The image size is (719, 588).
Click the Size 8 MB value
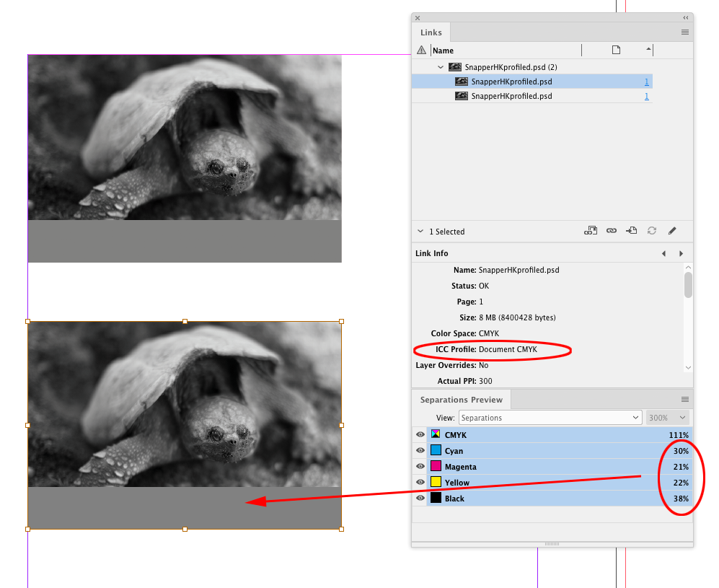[x=517, y=317]
